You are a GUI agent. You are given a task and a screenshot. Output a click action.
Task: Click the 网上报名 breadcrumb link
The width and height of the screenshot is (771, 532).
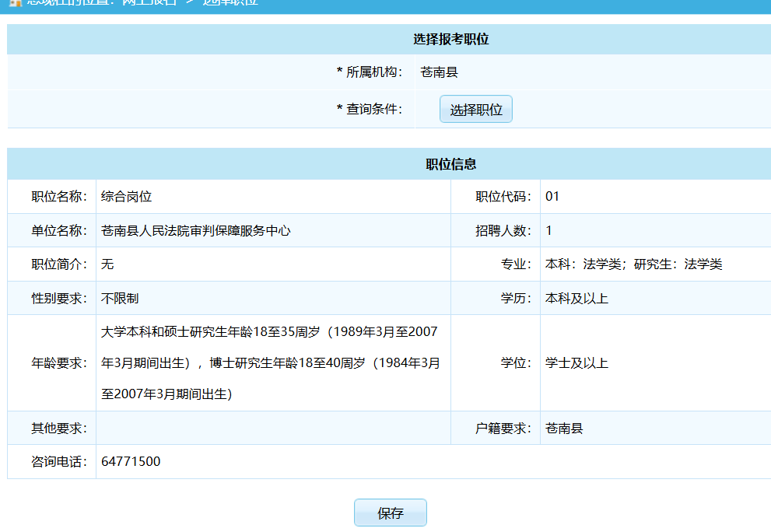[149, 2]
